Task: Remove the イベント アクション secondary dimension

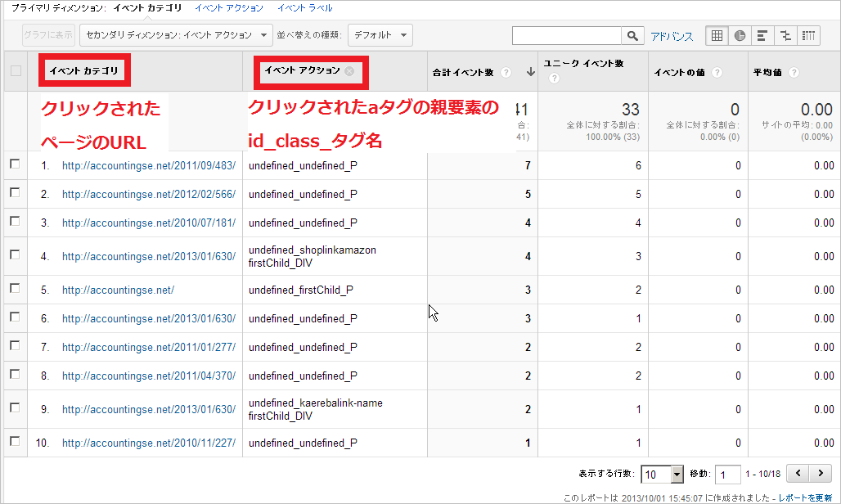Action: (349, 71)
